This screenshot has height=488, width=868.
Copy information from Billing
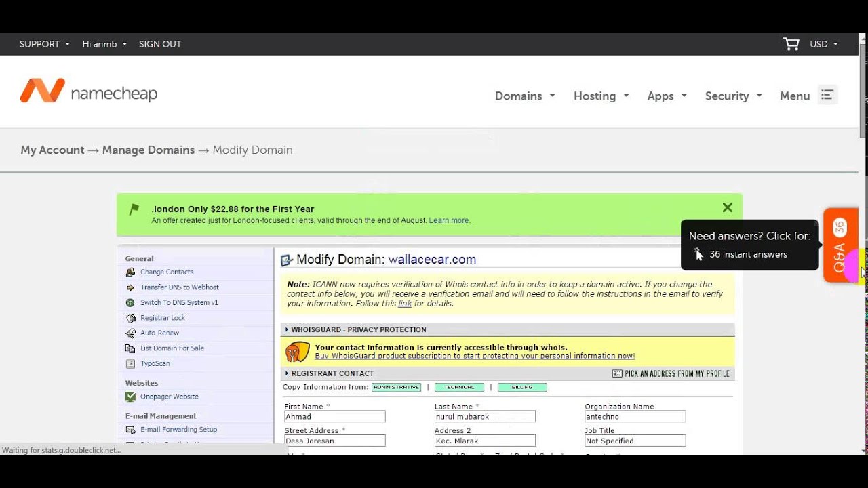pos(522,387)
